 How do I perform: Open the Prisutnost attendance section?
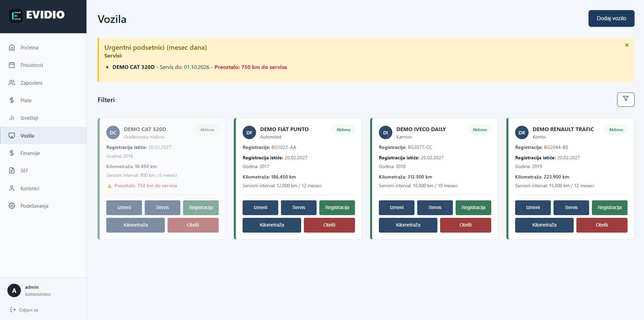(32, 65)
